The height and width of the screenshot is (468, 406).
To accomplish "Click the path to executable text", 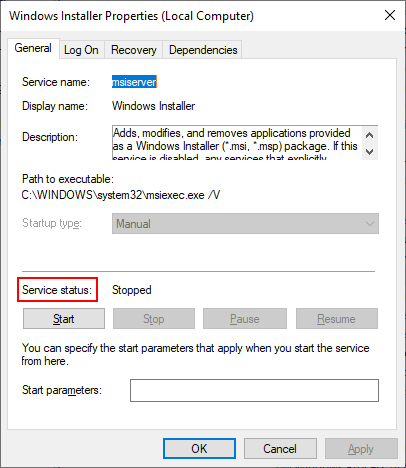I will point(121,195).
